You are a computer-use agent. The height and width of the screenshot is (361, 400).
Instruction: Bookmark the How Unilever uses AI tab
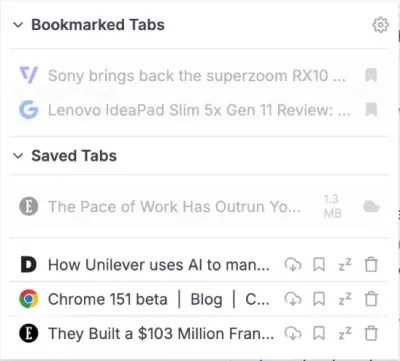(319, 265)
